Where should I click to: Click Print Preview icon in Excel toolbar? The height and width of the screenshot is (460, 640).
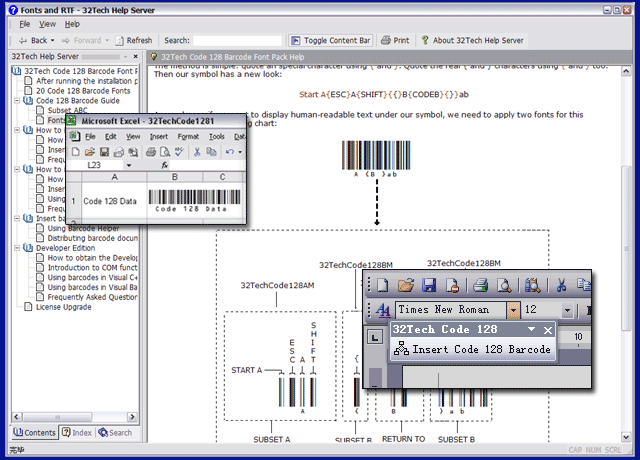pos(165,152)
